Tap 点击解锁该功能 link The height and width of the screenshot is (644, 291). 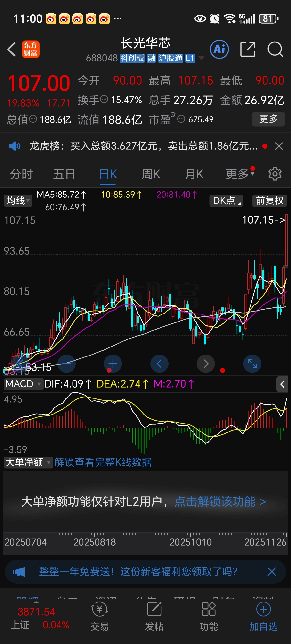click(220, 501)
